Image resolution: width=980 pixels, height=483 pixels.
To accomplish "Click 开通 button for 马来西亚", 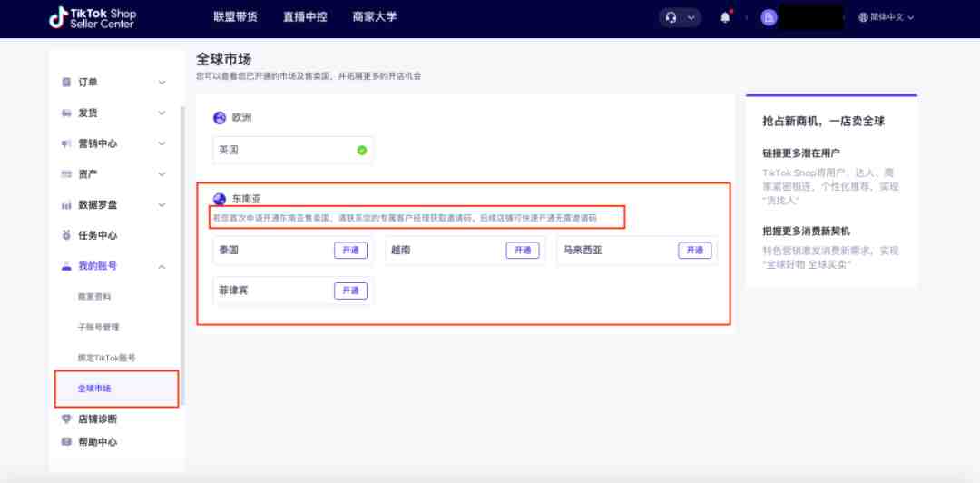I will (x=695, y=251).
